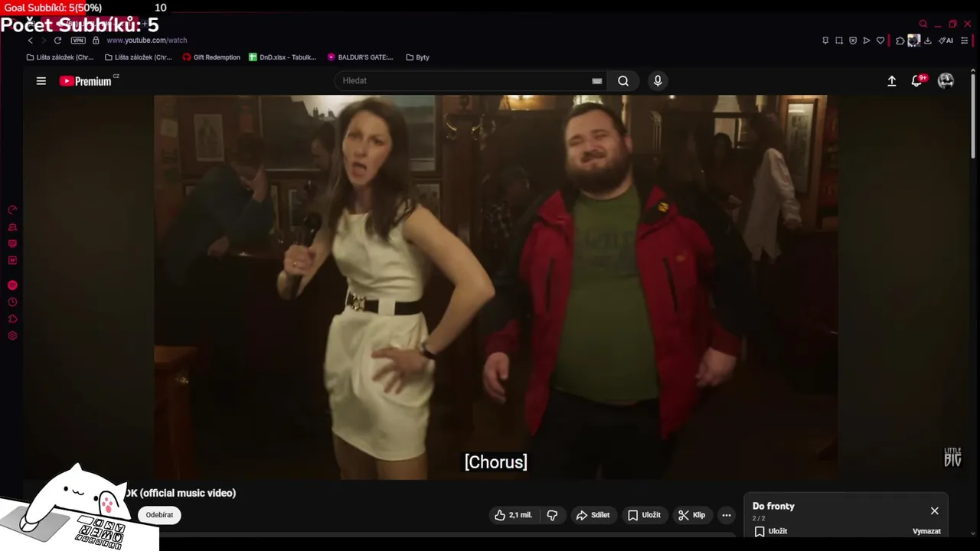
Task: Activate the snapshot capture icon
Action: 839,41
